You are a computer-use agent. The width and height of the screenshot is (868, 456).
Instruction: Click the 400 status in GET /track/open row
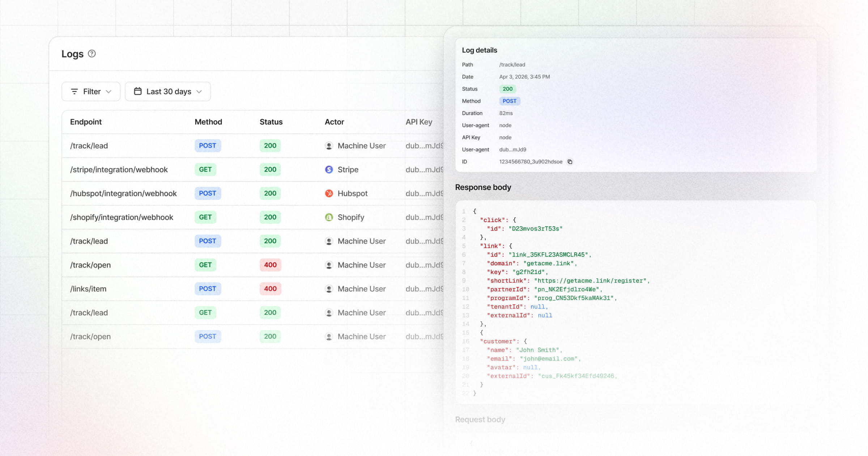[x=270, y=265]
